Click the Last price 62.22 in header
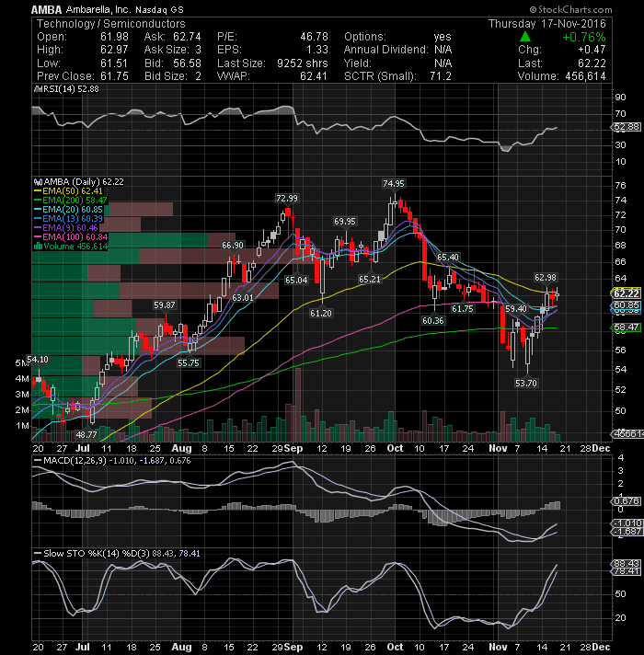 tap(592, 63)
